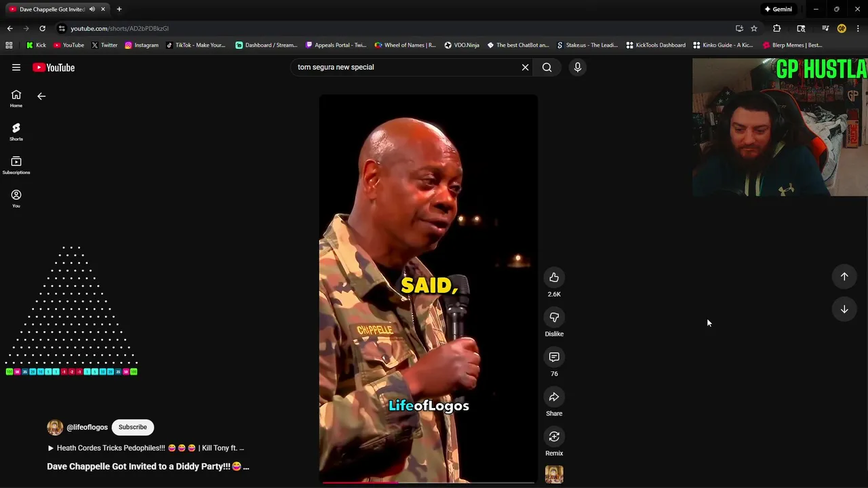Open related video 'Heath Cordes Tricks Pedophiles'
The height and width of the screenshot is (488, 868).
146,448
